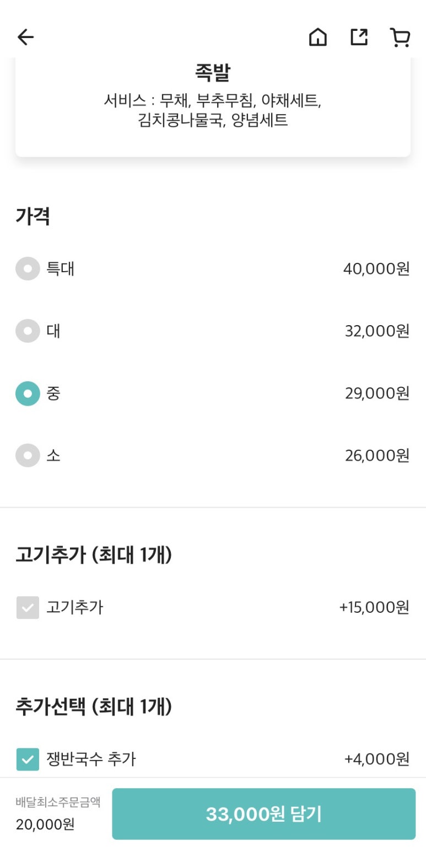Tap the share icon
Viewport: 426px width, 868px height.
point(359,37)
